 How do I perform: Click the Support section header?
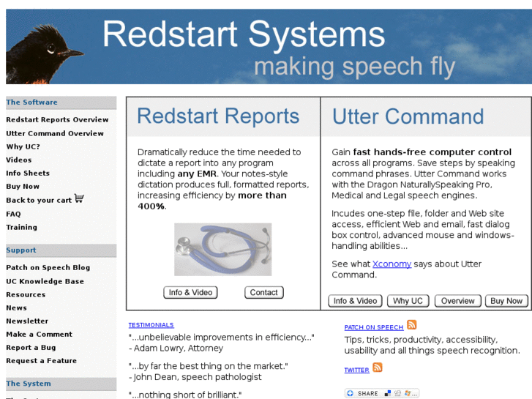click(x=61, y=250)
